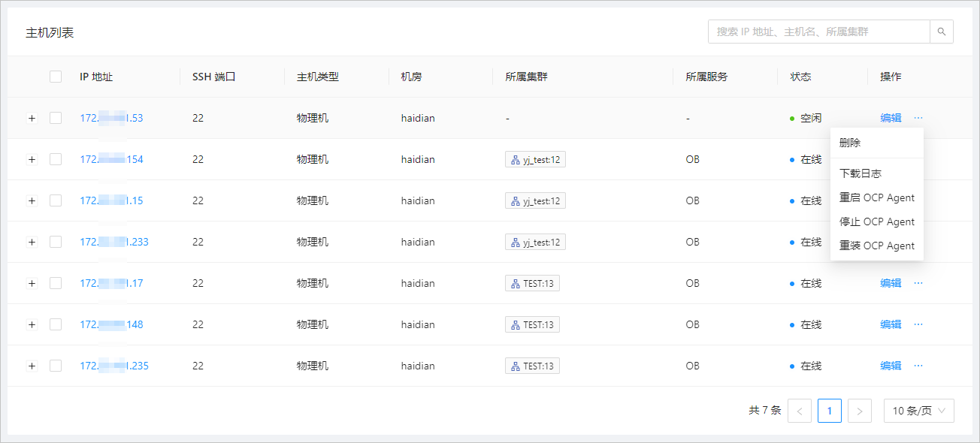Image resolution: width=980 pixels, height=443 pixels.
Task: Expand row details for host ending .17
Action: [32, 283]
